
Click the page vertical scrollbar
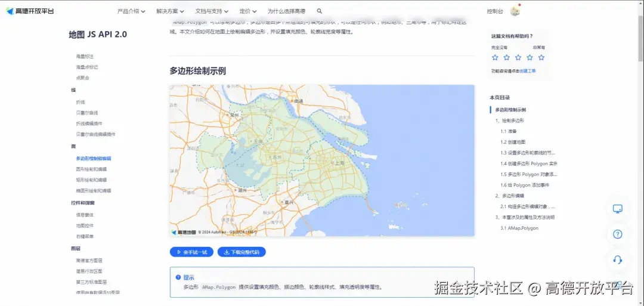click(x=640, y=39)
